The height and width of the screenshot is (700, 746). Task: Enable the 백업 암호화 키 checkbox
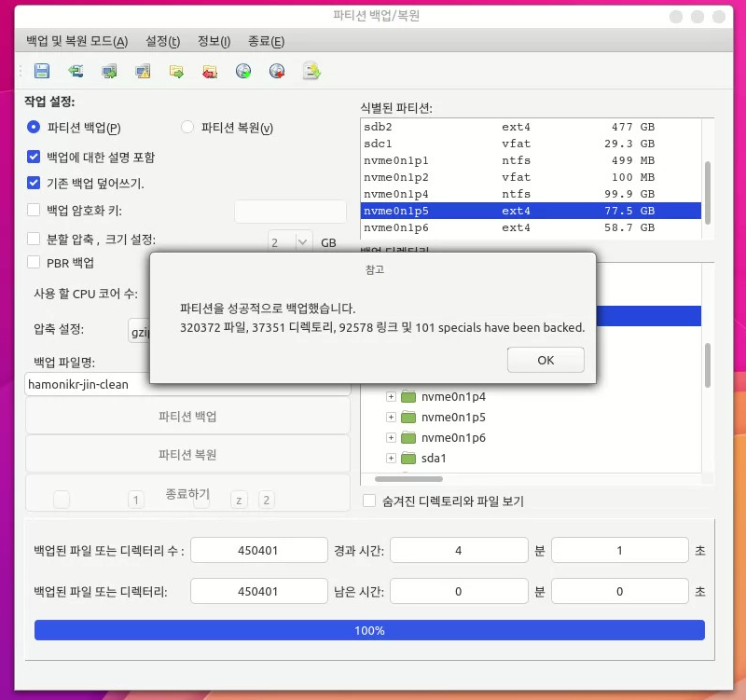pos(35,211)
